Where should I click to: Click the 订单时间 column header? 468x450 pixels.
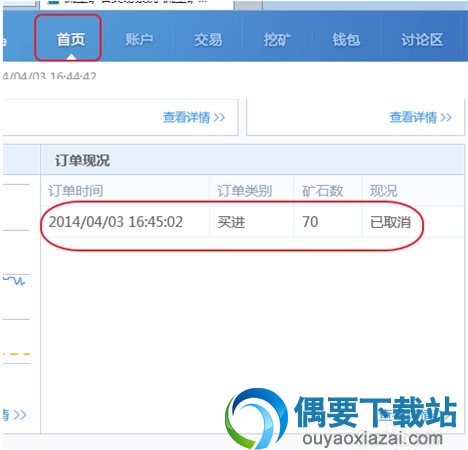coord(76,191)
